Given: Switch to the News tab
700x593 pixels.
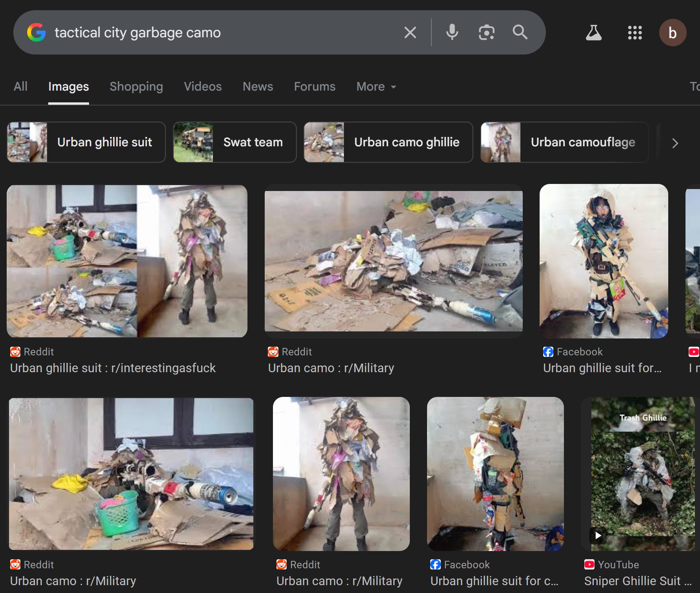Looking at the screenshot, I should [258, 86].
